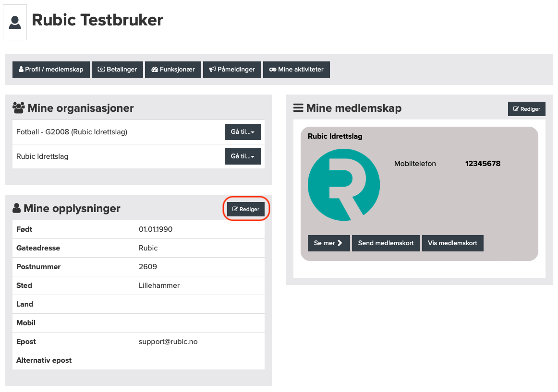Click the Land label in Mine opplysninger
558x392 pixels.
tap(24, 304)
